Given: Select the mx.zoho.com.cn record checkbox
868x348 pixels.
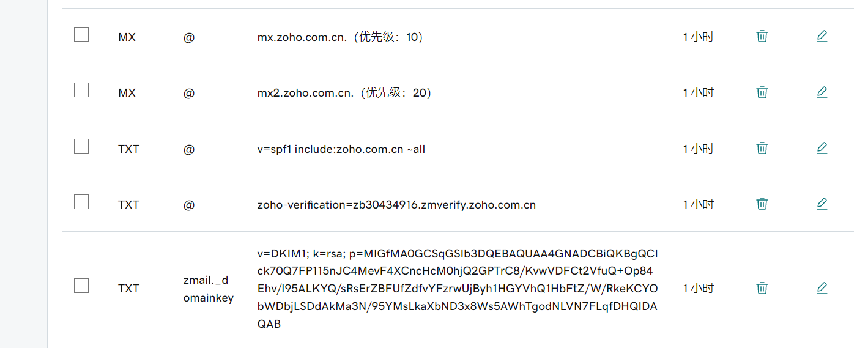Looking at the screenshot, I should pyautogui.click(x=81, y=34).
